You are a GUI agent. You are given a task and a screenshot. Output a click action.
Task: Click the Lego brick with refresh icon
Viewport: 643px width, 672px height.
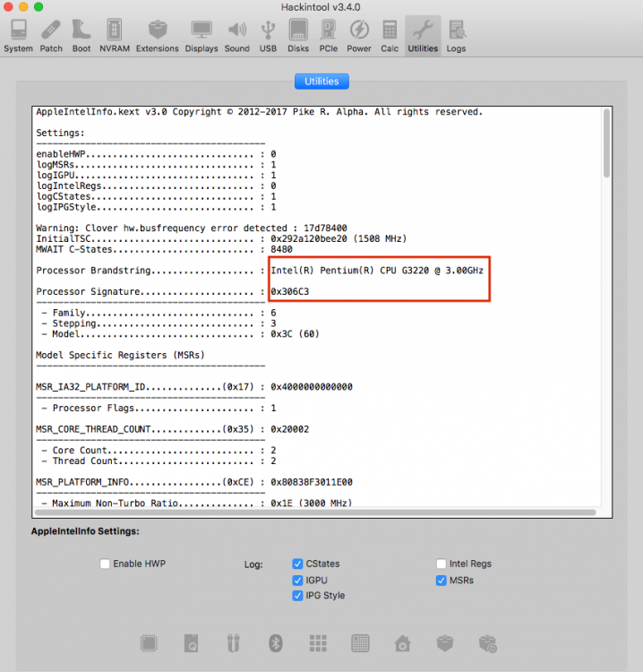tap(488, 643)
